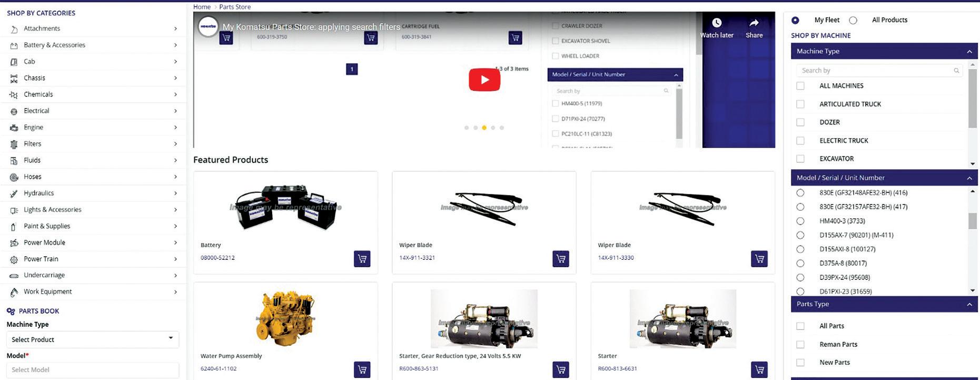Viewport: 980px width, 380px height.
Task: Click the Undercarriage category icon
Action: (14, 276)
